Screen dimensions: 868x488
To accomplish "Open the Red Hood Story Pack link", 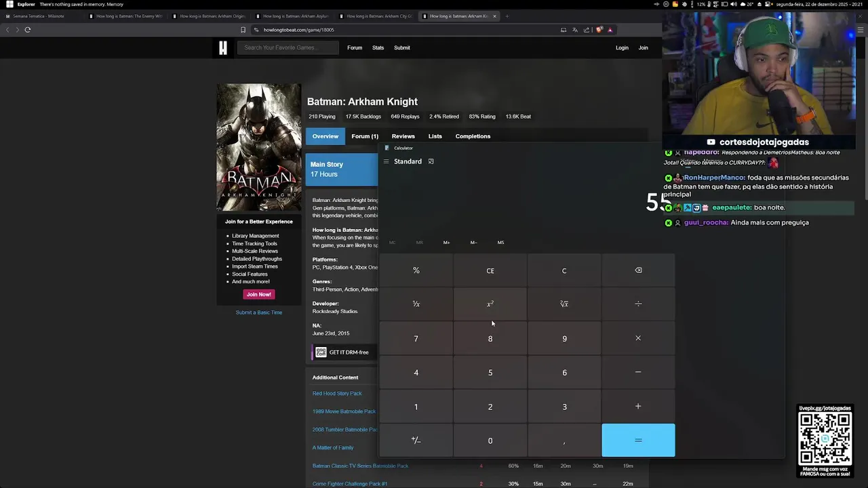I will point(337,393).
